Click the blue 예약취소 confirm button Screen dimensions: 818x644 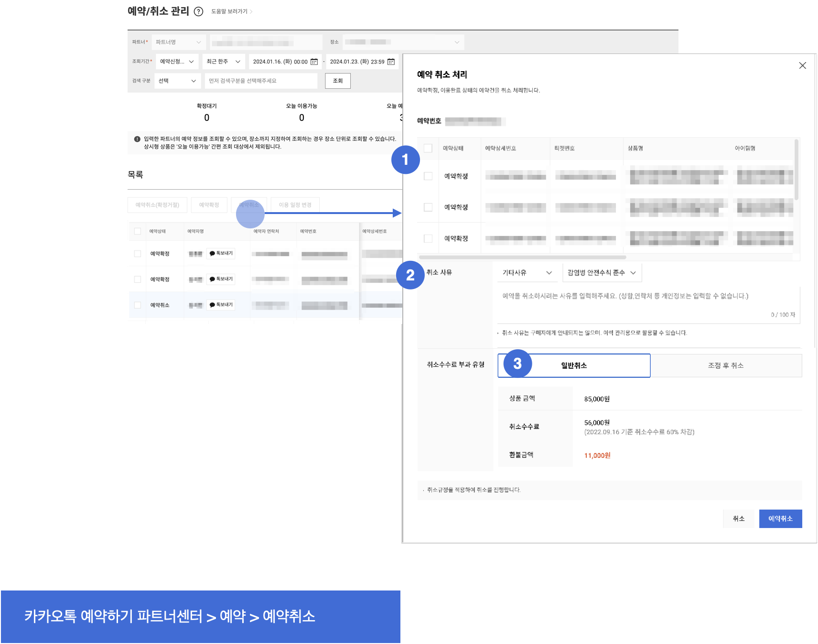pyautogui.click(x=780, y=519)
